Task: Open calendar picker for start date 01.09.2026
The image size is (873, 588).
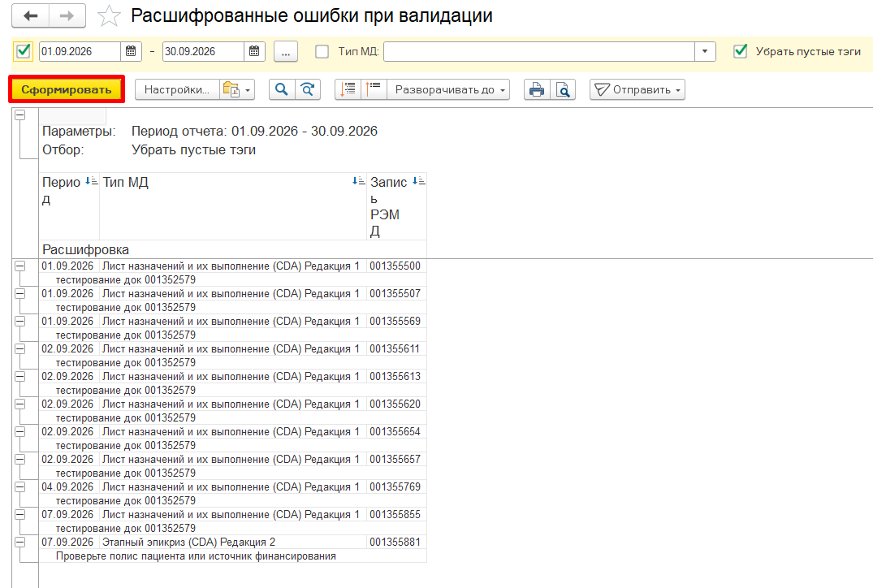Action: click(131, 51)
